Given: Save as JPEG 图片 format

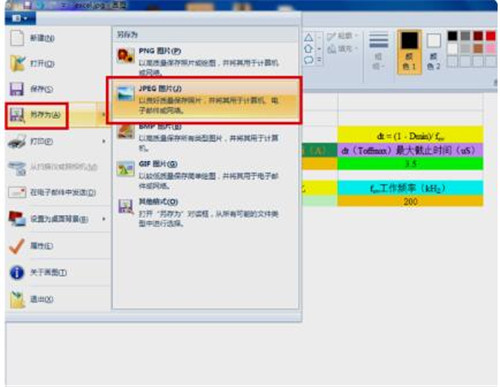Looking at the screenshot, I should (205, 99).
